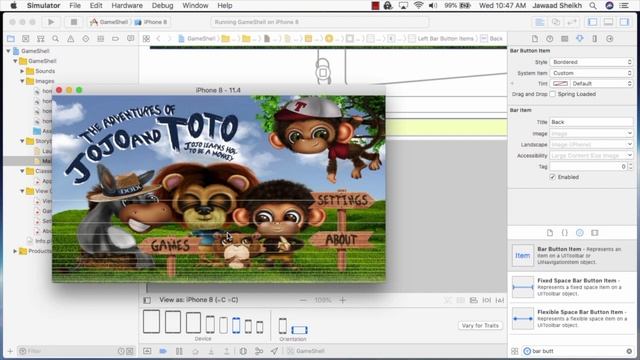The height and width of the screenshot is (360, 640).
Task: Open the Help menu
Action: [x=224, y=6]
